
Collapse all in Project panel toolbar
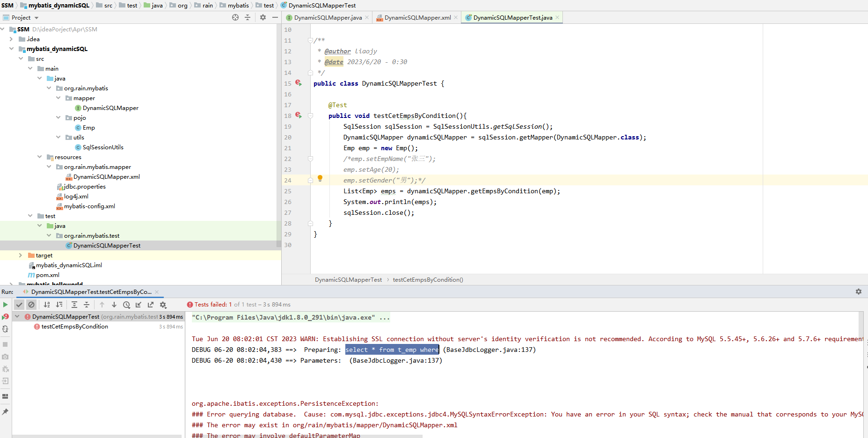click(x=248, y=17)
